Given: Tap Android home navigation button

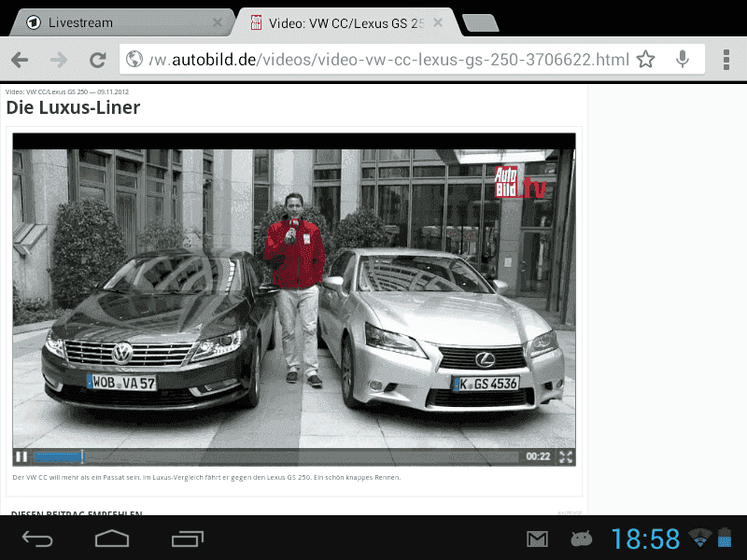Looking at the screenshot, I should pyautogui.click(x=112, y=539).
